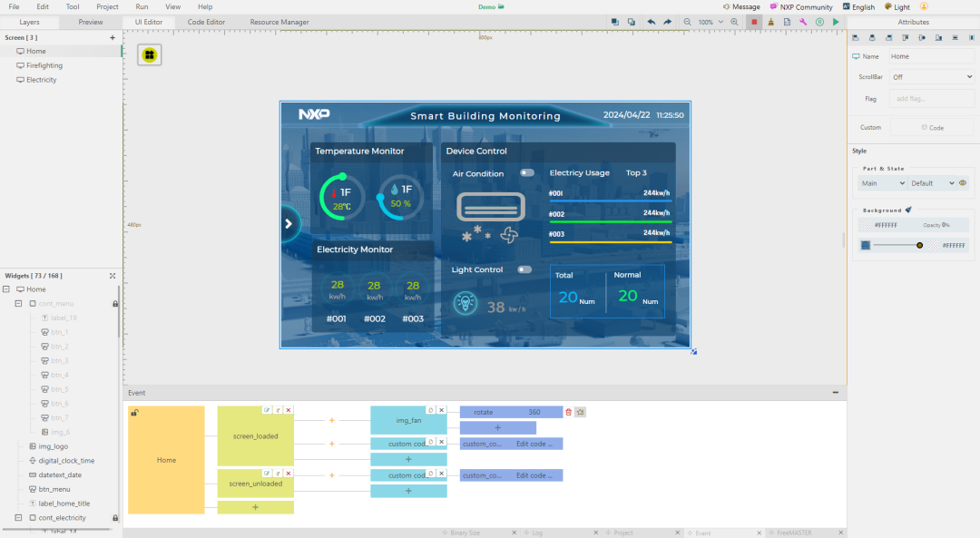Click the align bottom icon in Attributes
This screenshot has width=980, height=538.
point(938,38)
